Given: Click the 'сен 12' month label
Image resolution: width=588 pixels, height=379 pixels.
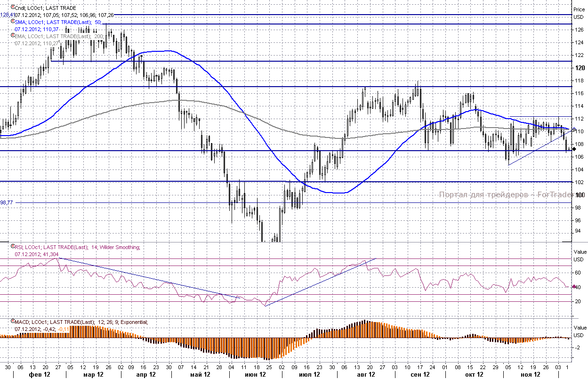Looking at the screenshot, I should (420, 375).
